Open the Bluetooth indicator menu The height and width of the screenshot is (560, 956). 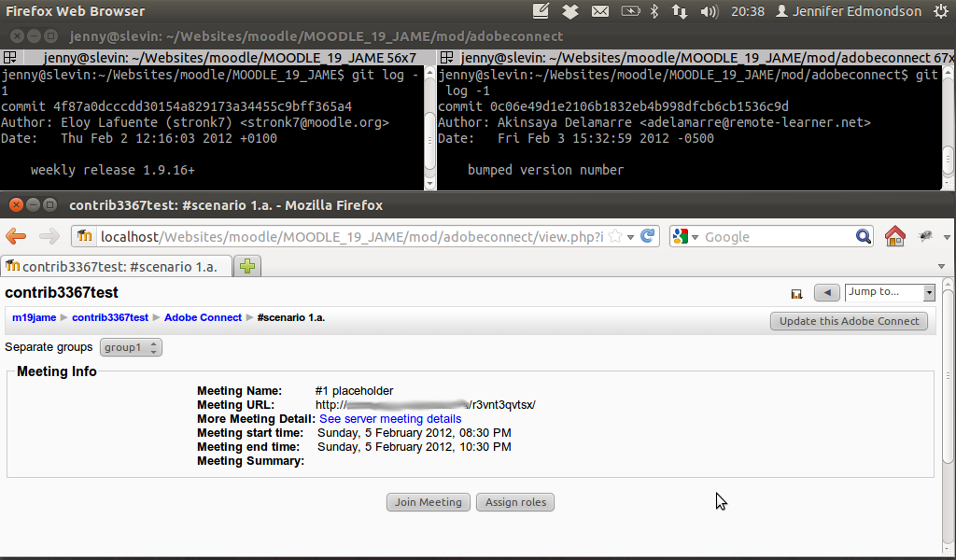point(654,11)
